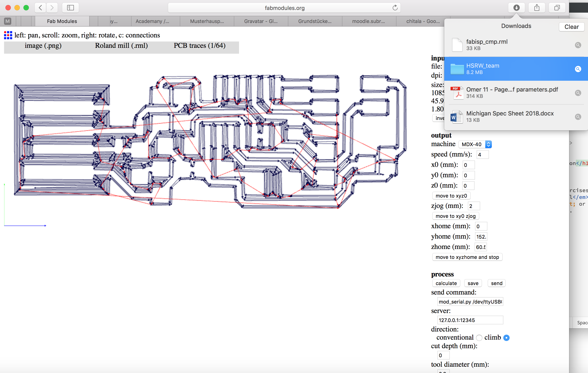Reveal fabisp_cmp.rml in Finder magnifier icon

[x=578, y=45]
